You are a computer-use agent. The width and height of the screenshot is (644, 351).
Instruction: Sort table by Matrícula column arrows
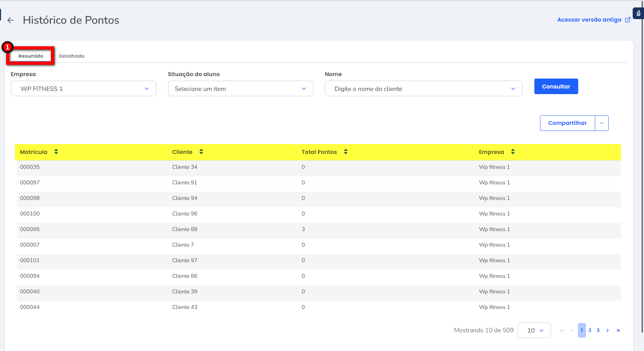(56, 152)
